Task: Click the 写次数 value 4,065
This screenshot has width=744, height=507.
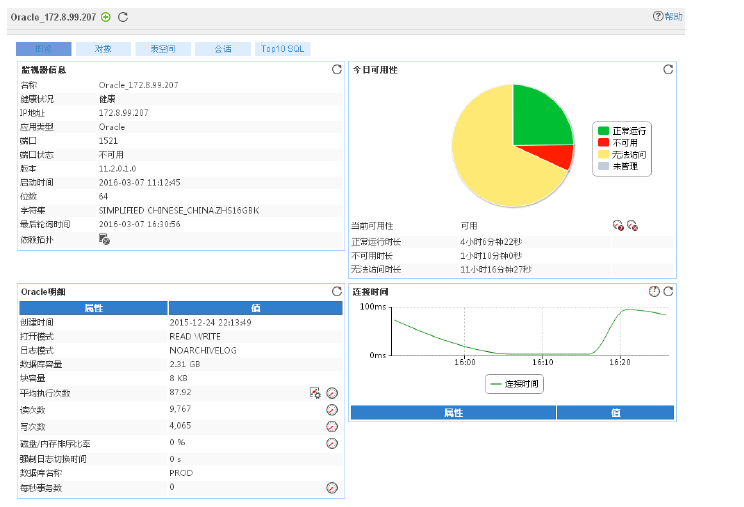Action: tap(180, 425)
